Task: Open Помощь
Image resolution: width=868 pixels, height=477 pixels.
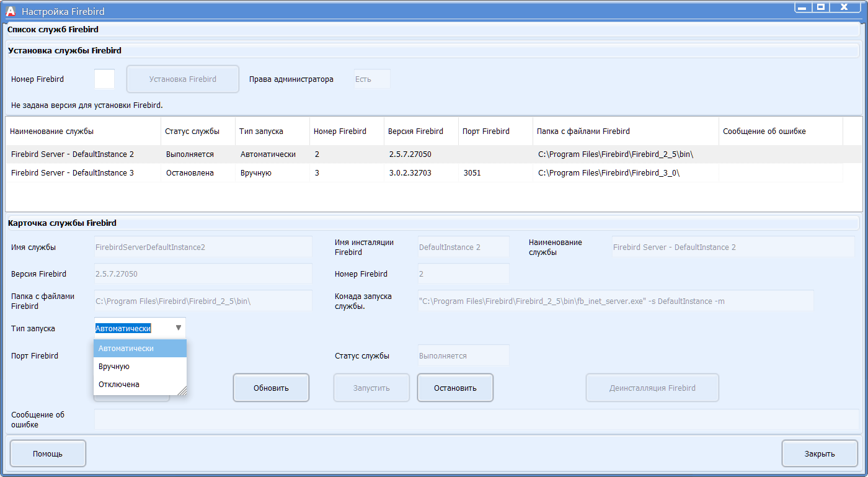Action: (x=48, y=453)
